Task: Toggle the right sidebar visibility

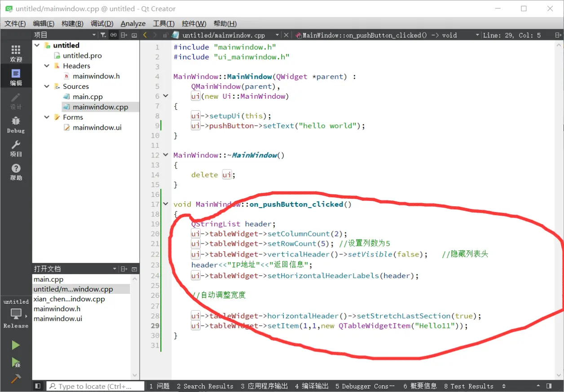Action: pos(549,386)
